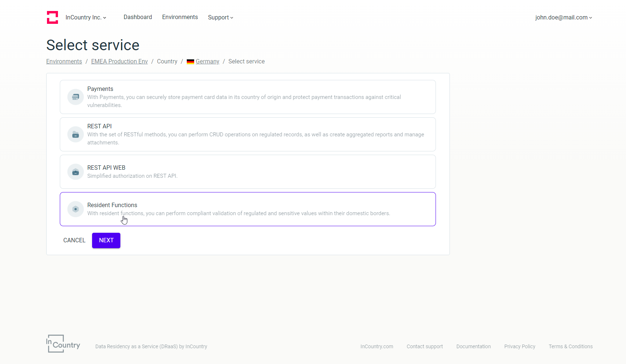
Task: Open the Environments page
Action: pyautogui.click(x=180, y=17)
